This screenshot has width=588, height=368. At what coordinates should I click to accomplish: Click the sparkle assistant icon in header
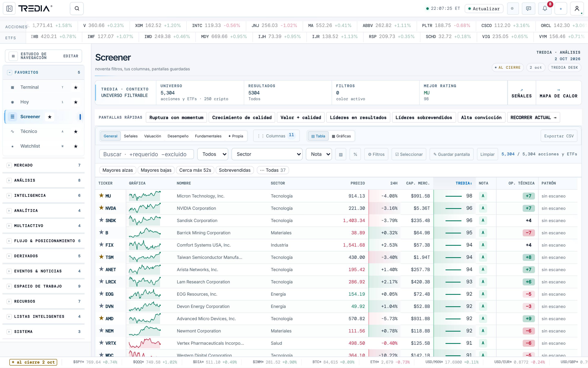pyautogui.click(x=561, y=9)
